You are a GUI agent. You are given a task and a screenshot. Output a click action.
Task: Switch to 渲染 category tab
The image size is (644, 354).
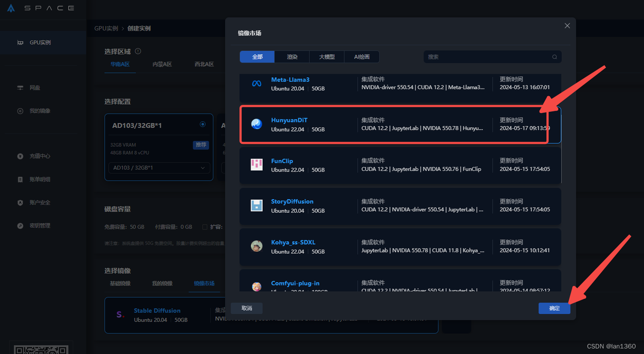pyautogui.click(x=292, y=57)
